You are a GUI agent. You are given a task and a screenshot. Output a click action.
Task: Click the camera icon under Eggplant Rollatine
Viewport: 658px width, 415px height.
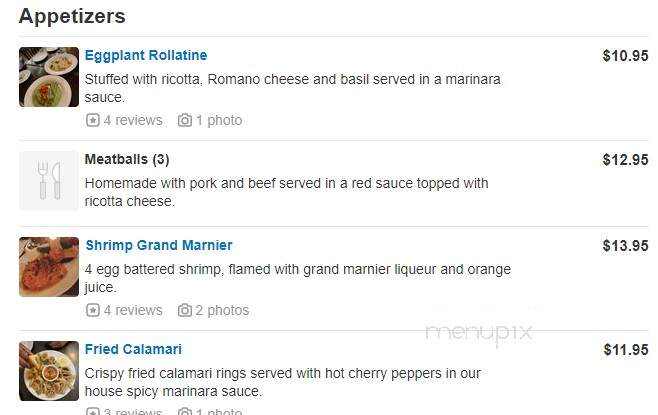(185, 120)
